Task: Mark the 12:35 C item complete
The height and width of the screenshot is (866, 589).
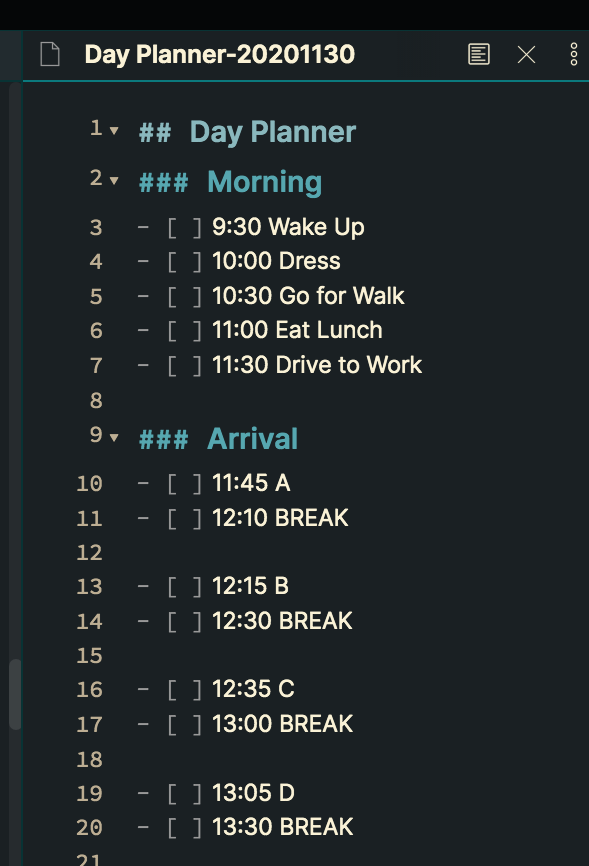Action: pos(186,689)
